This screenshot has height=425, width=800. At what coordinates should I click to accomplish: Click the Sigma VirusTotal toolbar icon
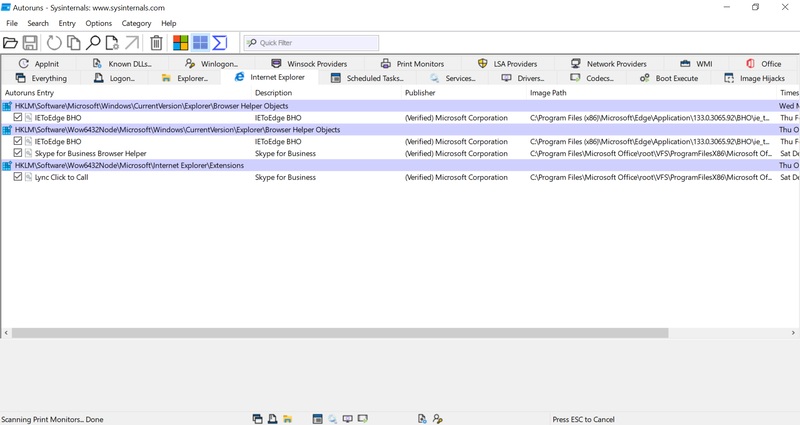(x=220, y=43)
